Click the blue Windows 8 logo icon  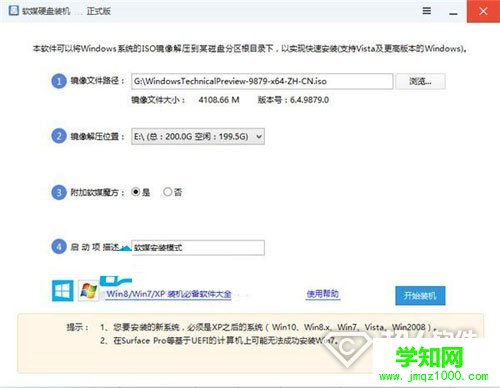(x=63, y=291)
